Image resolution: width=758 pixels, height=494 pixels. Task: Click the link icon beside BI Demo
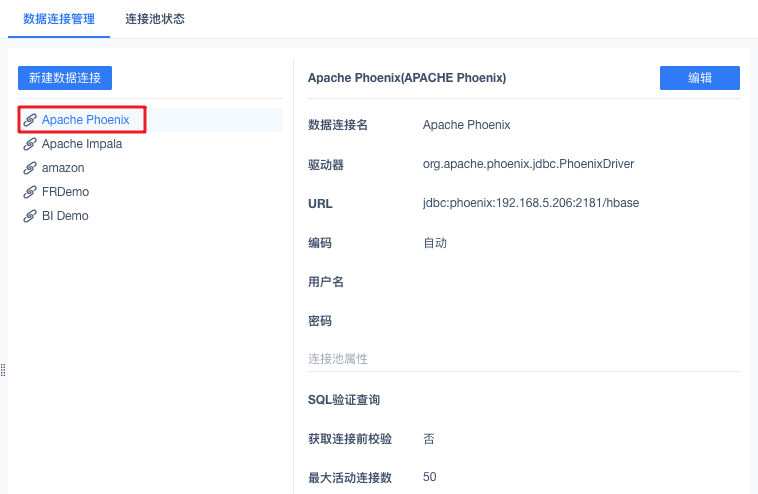click(30, 216)
